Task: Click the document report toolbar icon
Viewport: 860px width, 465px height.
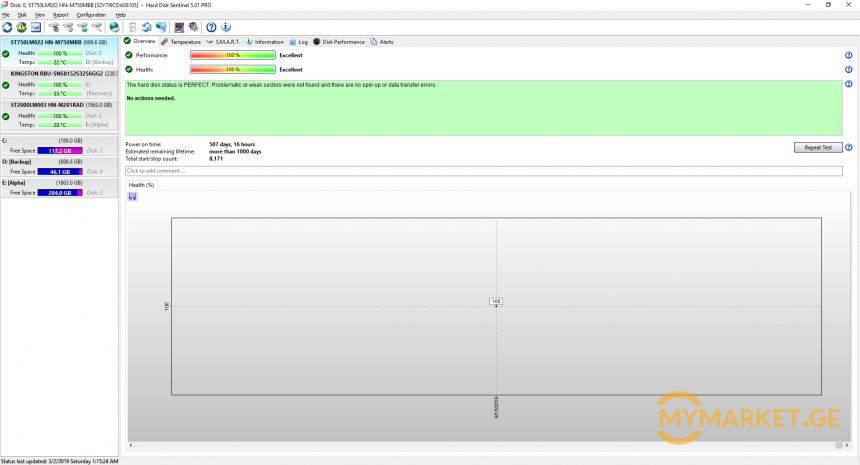Action: tap(132, 27)
